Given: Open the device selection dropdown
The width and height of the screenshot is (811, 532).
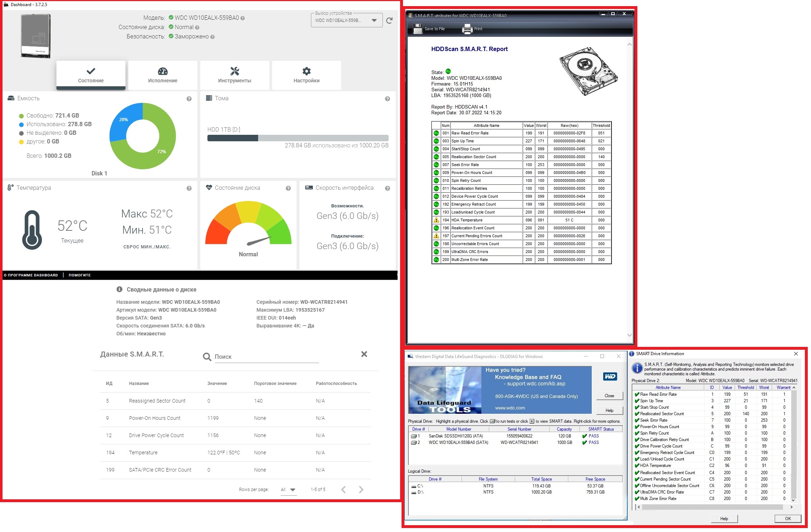Looking at the screenshot, I should tap(374, 20).
